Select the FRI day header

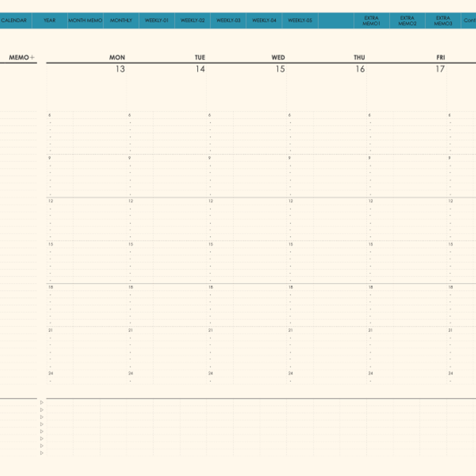point(440,57)
